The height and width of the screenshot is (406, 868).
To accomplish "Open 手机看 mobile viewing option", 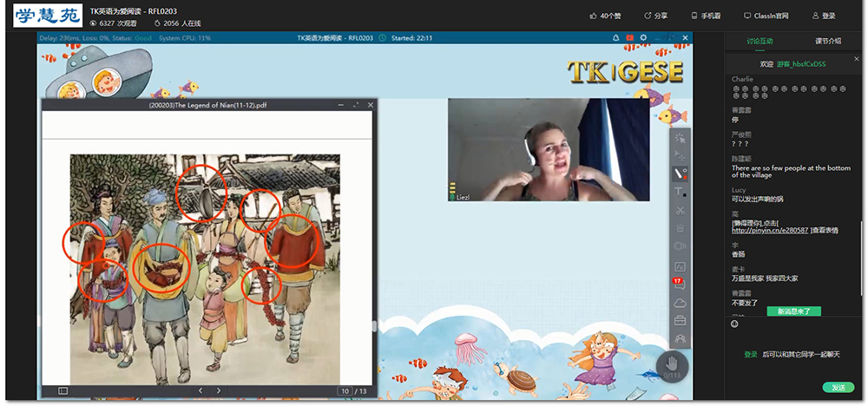I will click(706, 16).
